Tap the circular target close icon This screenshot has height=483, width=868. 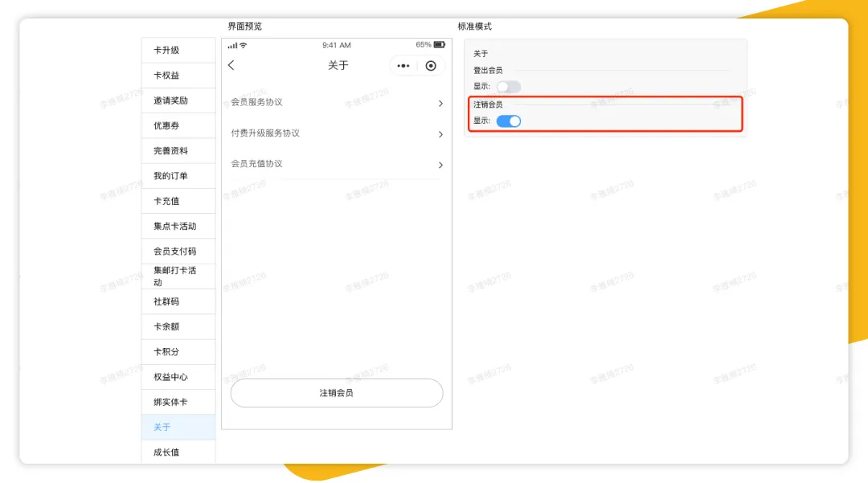[x=431, y=66]
